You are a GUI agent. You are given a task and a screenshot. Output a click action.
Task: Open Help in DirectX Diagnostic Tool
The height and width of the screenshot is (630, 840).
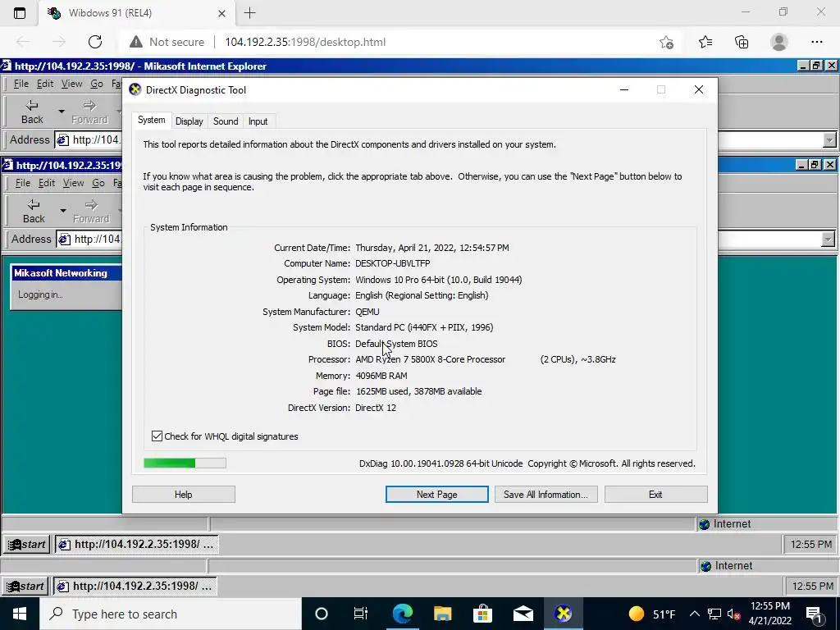pos(183,495)
